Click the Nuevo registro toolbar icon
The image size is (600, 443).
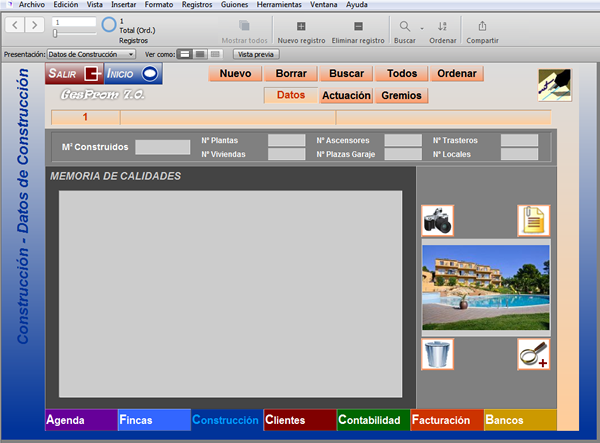coord(301,26)
